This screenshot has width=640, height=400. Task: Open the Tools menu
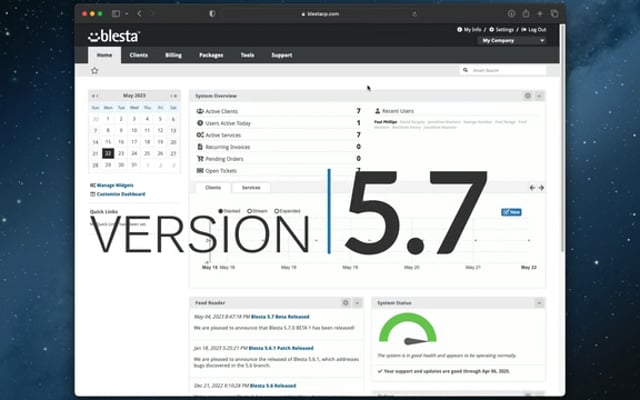(x=247, y=55)
